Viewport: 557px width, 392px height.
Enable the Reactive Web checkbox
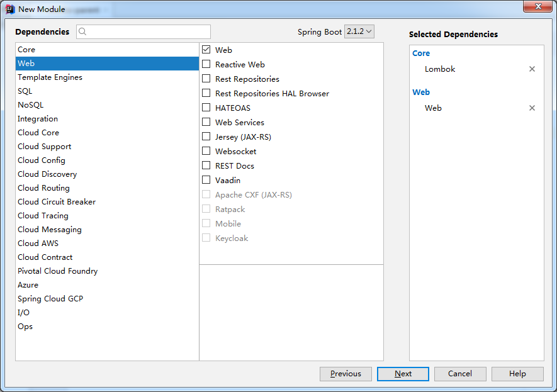[x=206, y=64]
